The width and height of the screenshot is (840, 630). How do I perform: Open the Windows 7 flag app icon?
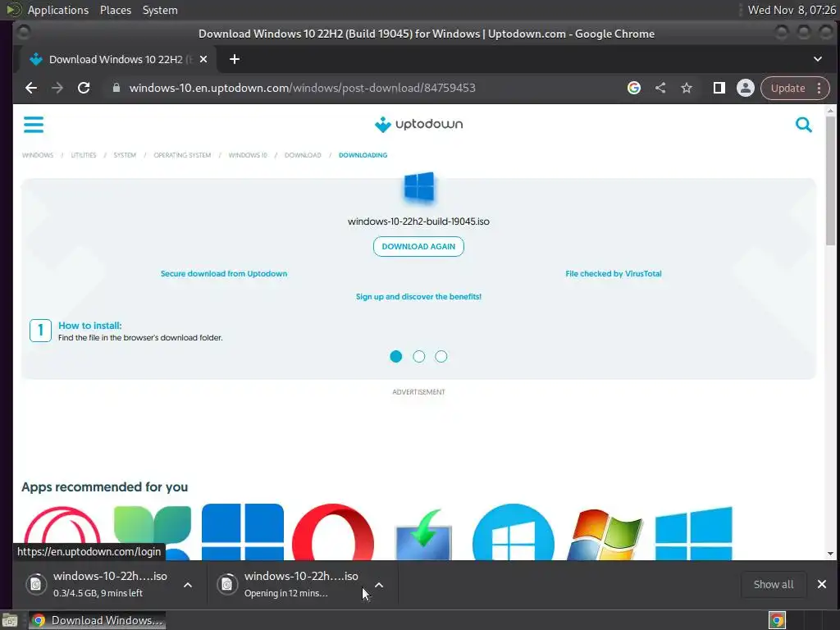(605, 533)
